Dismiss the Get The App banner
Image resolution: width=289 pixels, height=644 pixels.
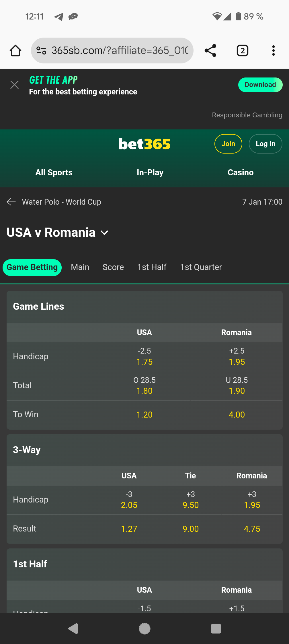(x=14, y=85)
